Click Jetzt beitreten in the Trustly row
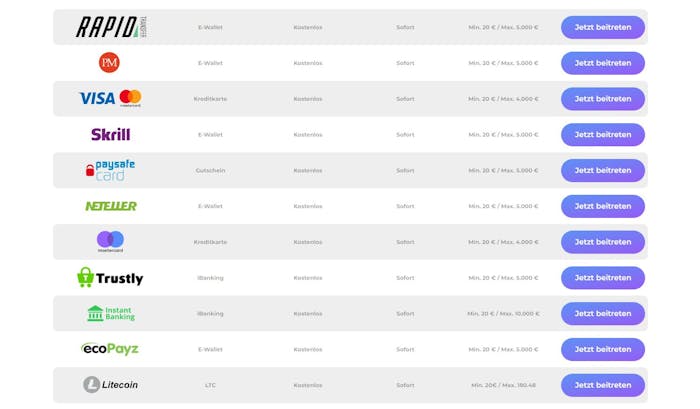 click(603, 278)
